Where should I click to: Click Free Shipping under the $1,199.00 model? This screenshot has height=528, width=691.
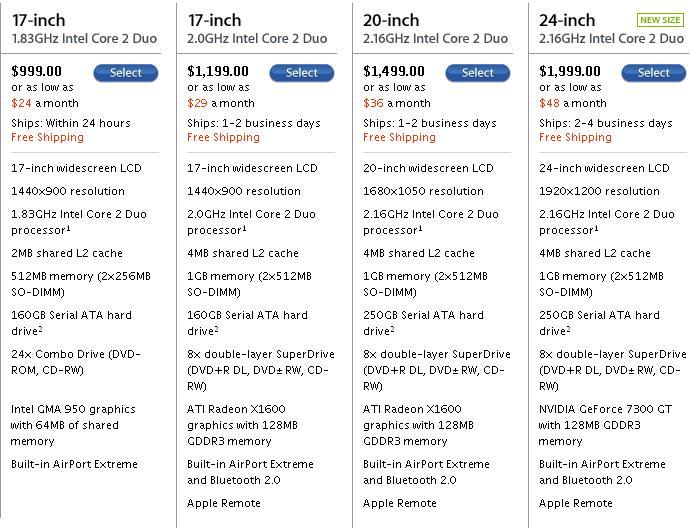tap(223, 138)
